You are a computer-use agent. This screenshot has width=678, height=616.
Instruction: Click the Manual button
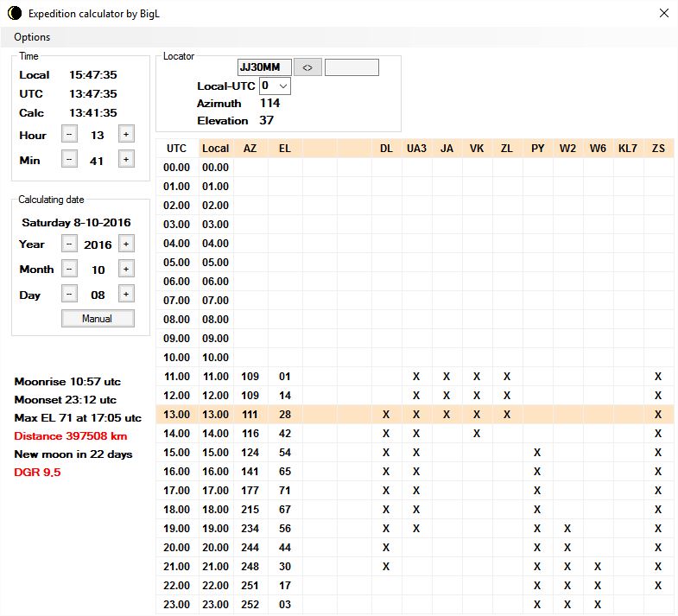click(x=98, y=319)
